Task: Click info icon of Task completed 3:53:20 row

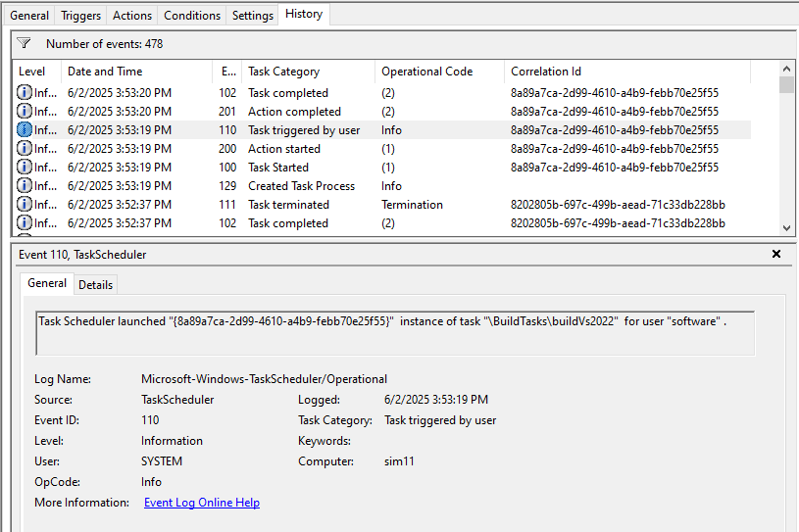Action: [24, 93]
